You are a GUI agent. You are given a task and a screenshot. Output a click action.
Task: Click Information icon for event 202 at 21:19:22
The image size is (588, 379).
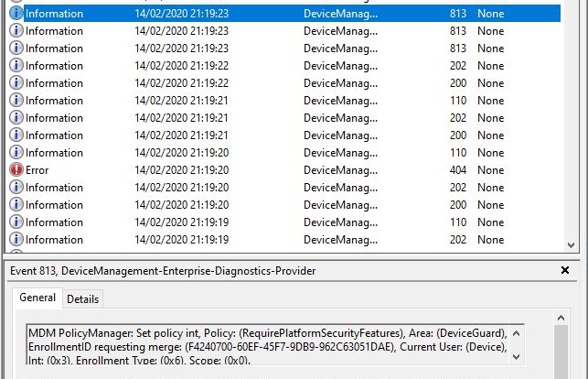(x=16, y=66)
